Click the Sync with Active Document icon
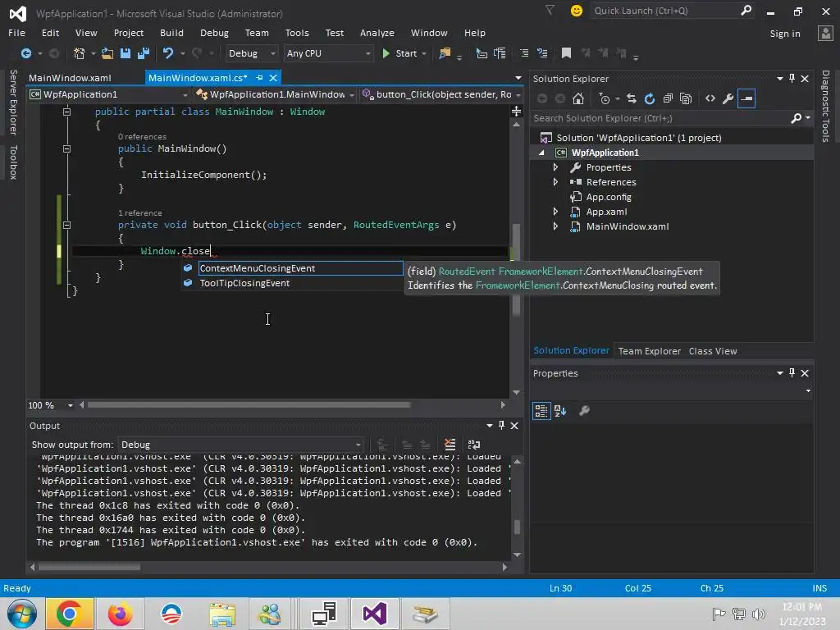Screen dimensions: 840x630 pos(632,98)
